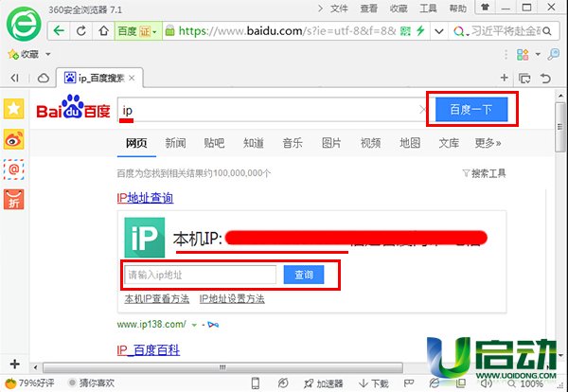Screen dimensions: 568x392
Task: Open the tab list window icon
Action: tap(524, 78)
